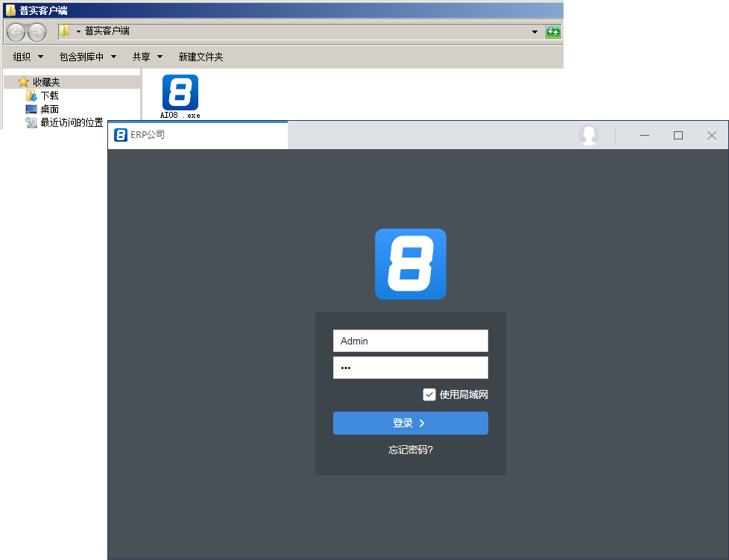Screen dimensions: 729x560
Task: Click the 忘记密码? link
Action: pyautogui.click(x=410, y=450)
